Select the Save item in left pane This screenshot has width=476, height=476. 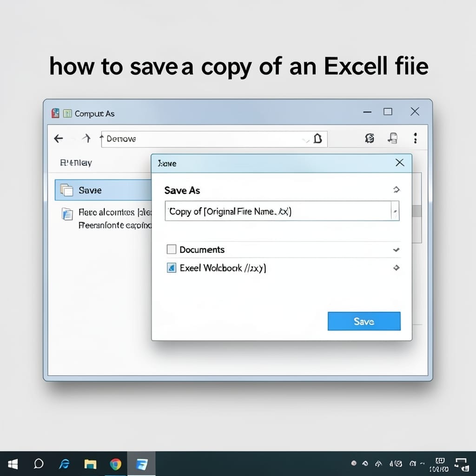103,190
